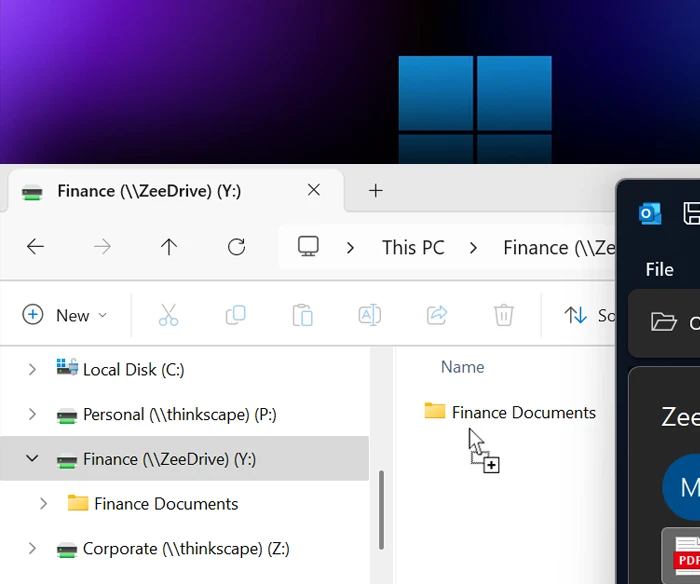The height and width of the screenshot is (584, 700).
Task: Open chevron after the PC icon
Action: [x=350, y=248]
